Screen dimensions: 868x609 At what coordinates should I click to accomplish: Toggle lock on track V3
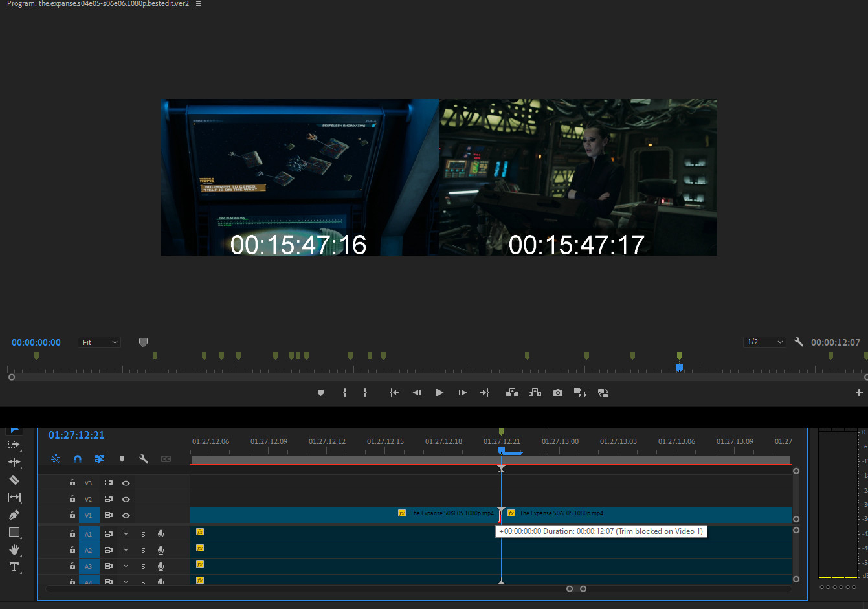72,483
